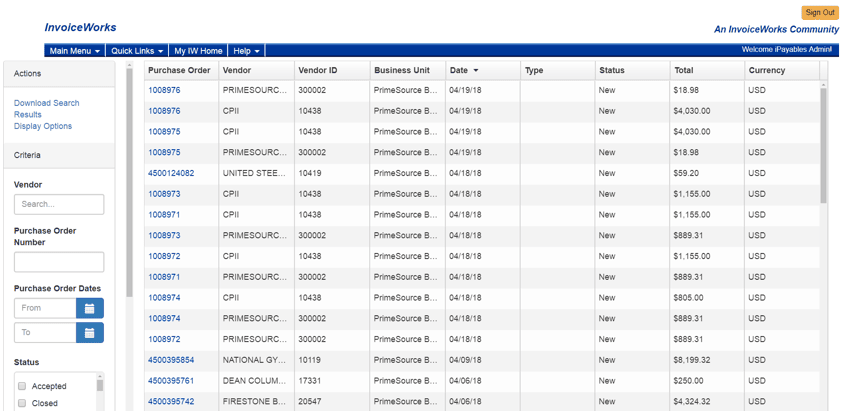Click the $250.00 total cell

pos(708,381)
